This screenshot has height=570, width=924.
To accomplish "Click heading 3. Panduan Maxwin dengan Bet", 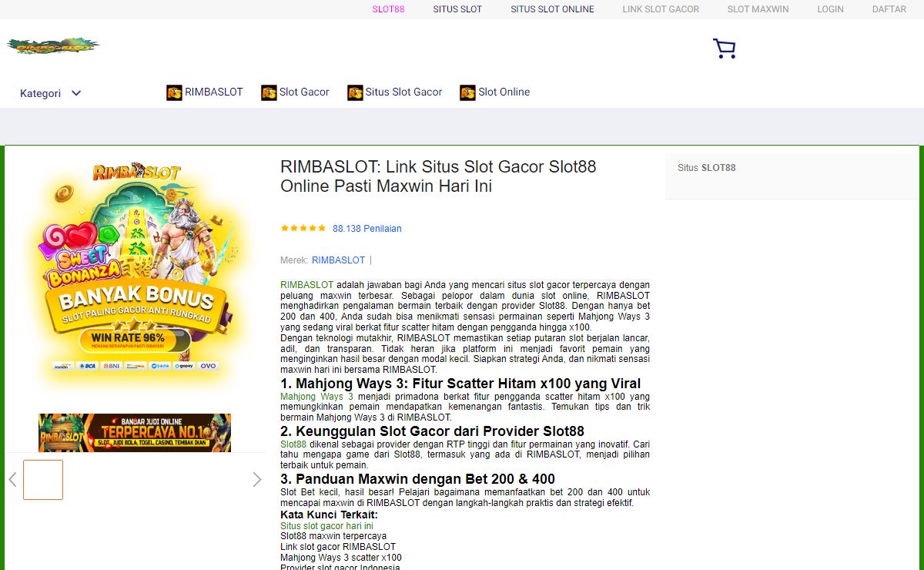I will (x=417, y=479).
